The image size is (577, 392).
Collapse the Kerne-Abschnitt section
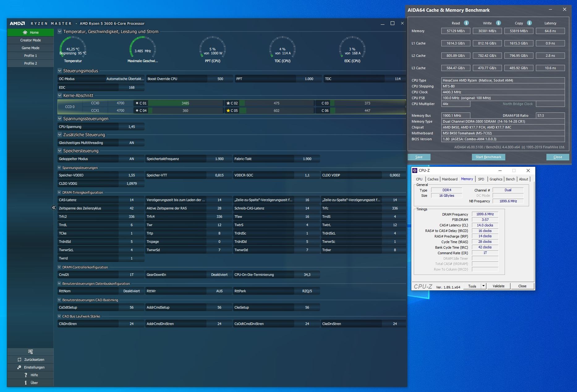point(60,95)
